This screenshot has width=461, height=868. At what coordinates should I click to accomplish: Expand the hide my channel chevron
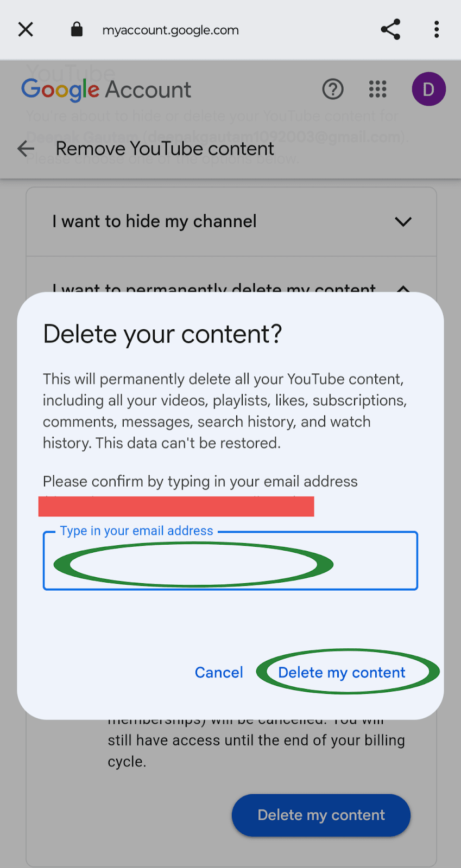[403, 221]
